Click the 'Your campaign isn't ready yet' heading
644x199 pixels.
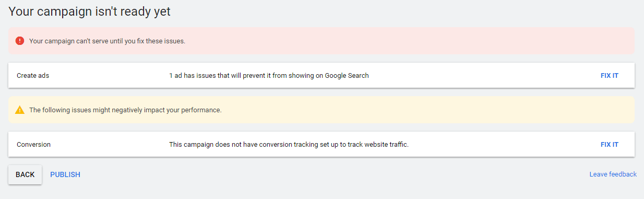89,11
